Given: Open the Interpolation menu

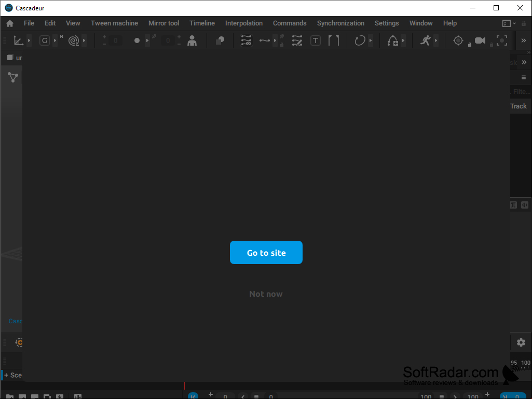Looking at the screenshot, I should (244, 23).
